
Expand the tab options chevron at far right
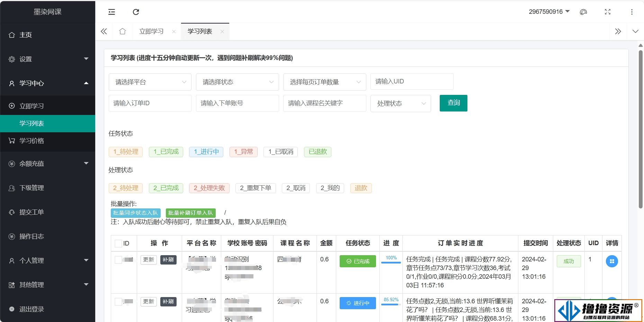pyautogui.click(x=635, y=32)
